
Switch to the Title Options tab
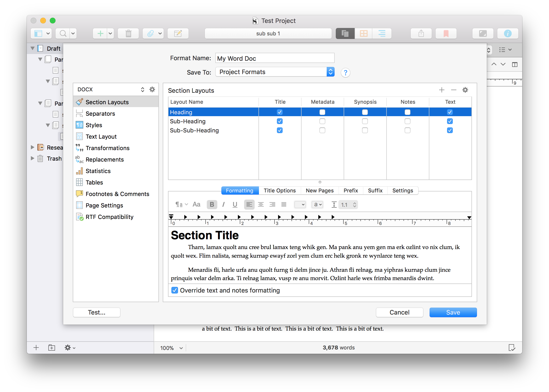pos(280,191)
